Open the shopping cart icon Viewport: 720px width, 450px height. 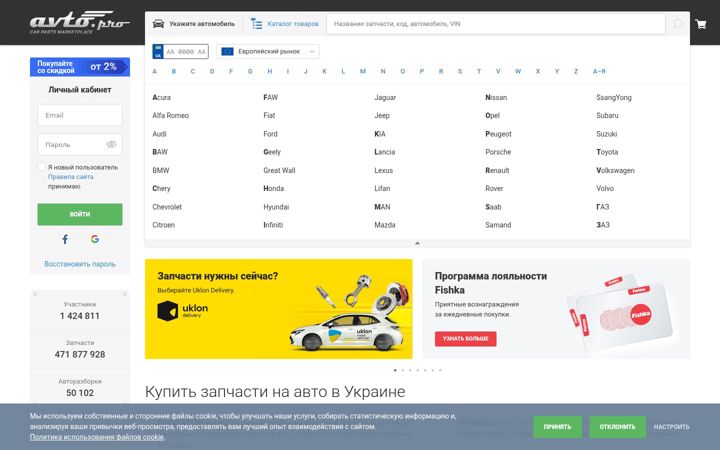pos(701,24)
